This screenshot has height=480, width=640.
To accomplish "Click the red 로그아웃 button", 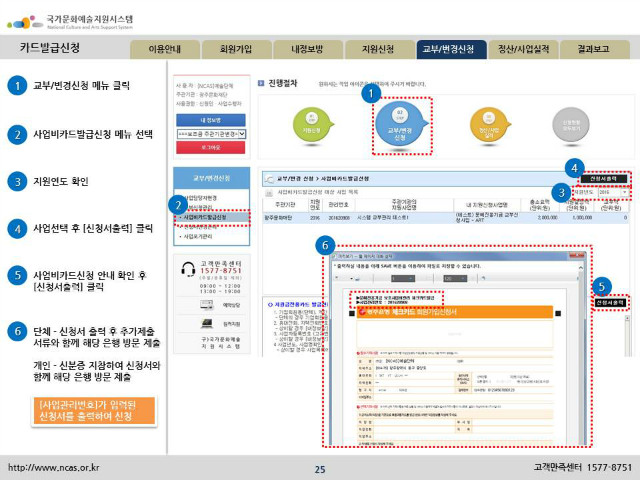I will [211, 147].
